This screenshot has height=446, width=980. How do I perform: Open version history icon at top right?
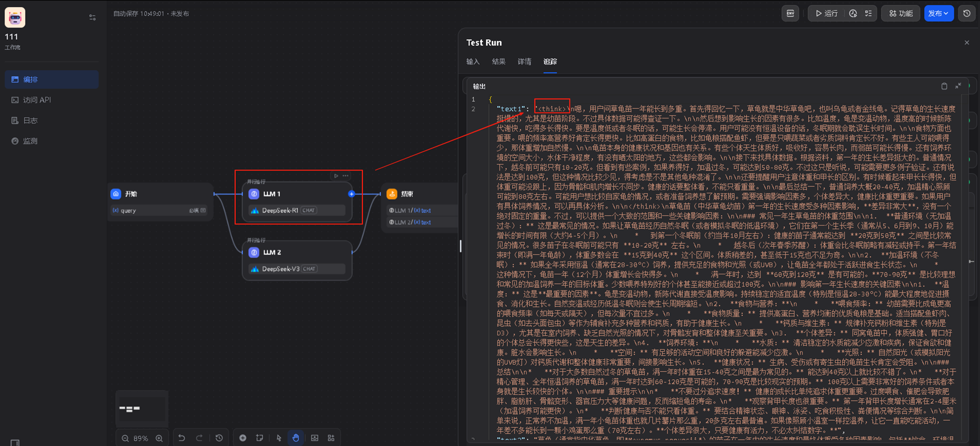[x=967, y=13]
